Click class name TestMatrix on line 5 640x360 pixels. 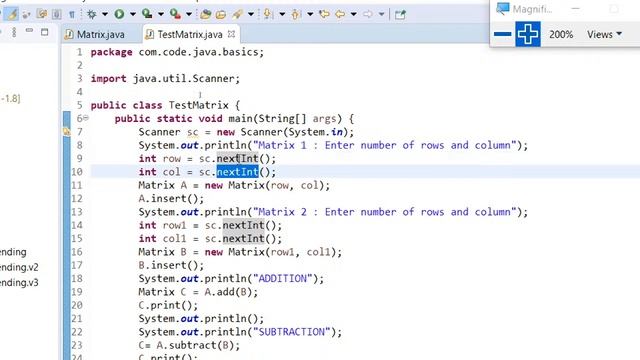199,105
